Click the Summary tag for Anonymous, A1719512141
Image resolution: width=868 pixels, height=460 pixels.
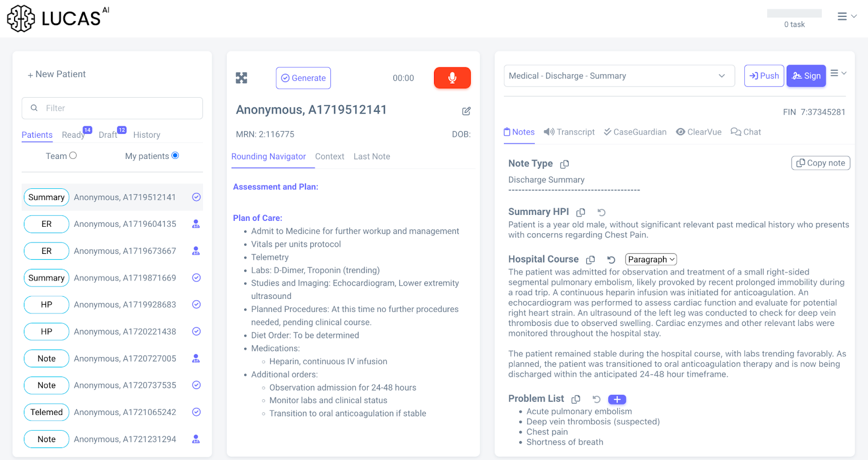47,197
